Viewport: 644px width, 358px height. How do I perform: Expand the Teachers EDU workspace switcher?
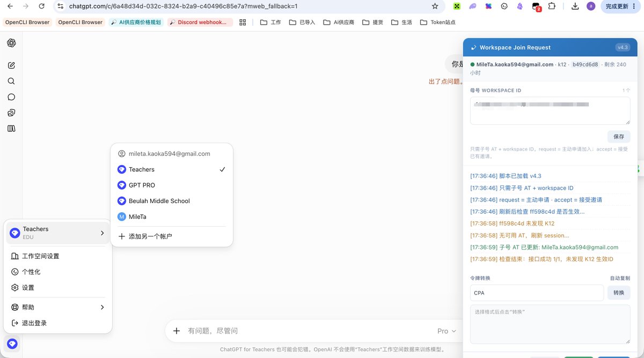pyautogui.click(x=57, y=233)
